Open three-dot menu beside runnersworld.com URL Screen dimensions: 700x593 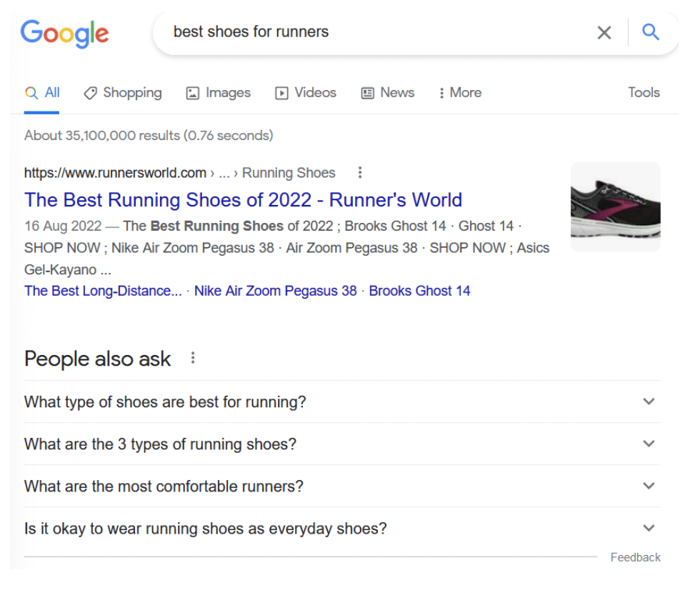point(360,173)
